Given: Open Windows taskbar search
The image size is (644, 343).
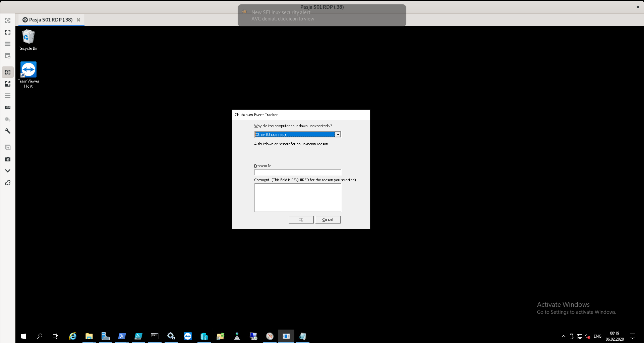Looking at the screenshot, I should coord(40,336).
